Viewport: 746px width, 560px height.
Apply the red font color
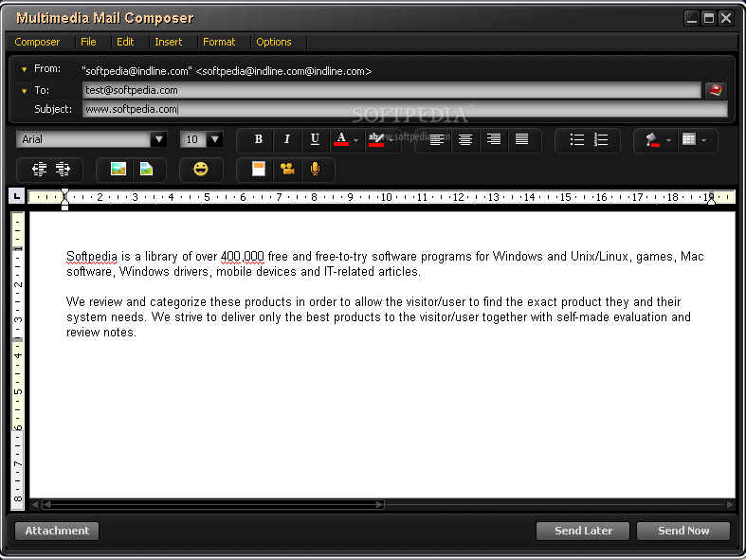(x=341, y=139)
